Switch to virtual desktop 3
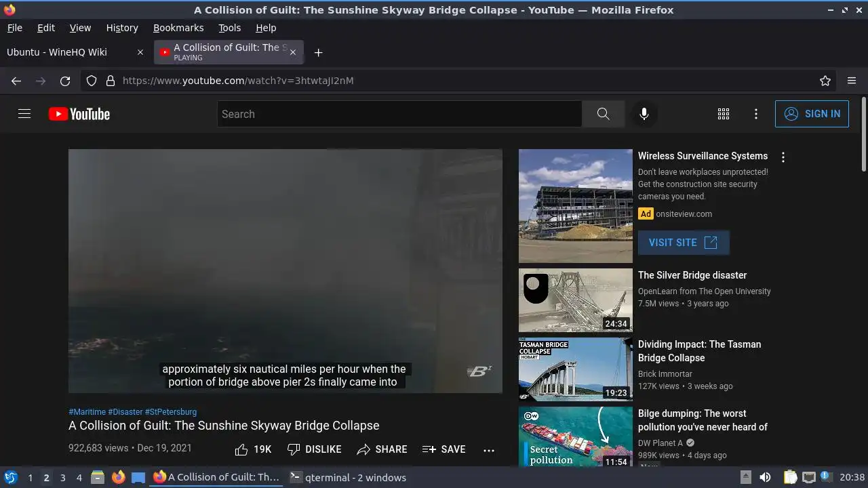The height and width of the screenshot is (488, 868). click(62, 477)
